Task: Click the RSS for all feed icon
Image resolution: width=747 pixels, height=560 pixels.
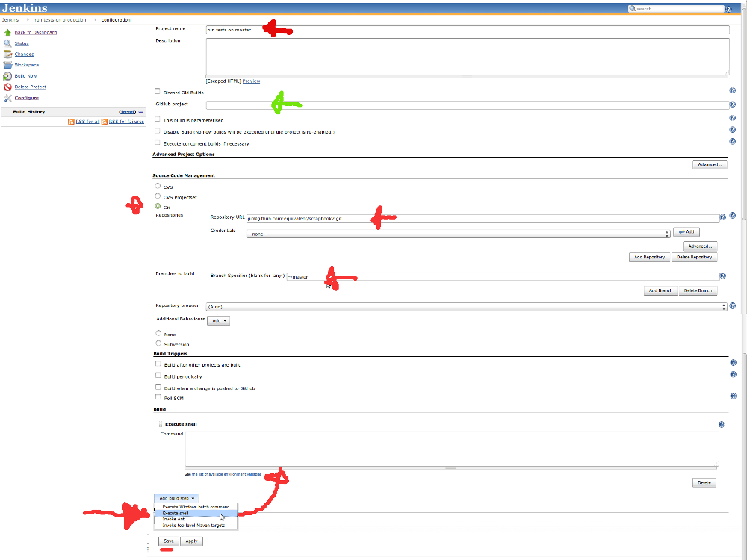Action: click(71, 122)
